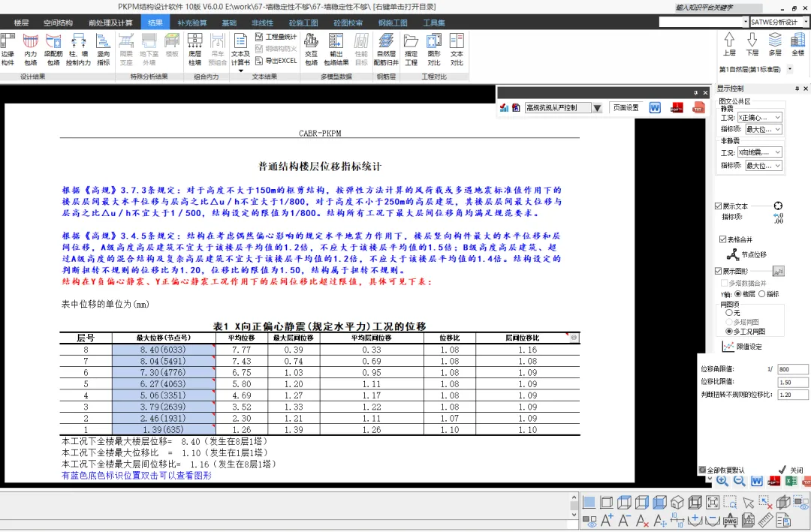Click the 位移比限值 input field
This screenshot has width=811, height=532.
(792, 382)
